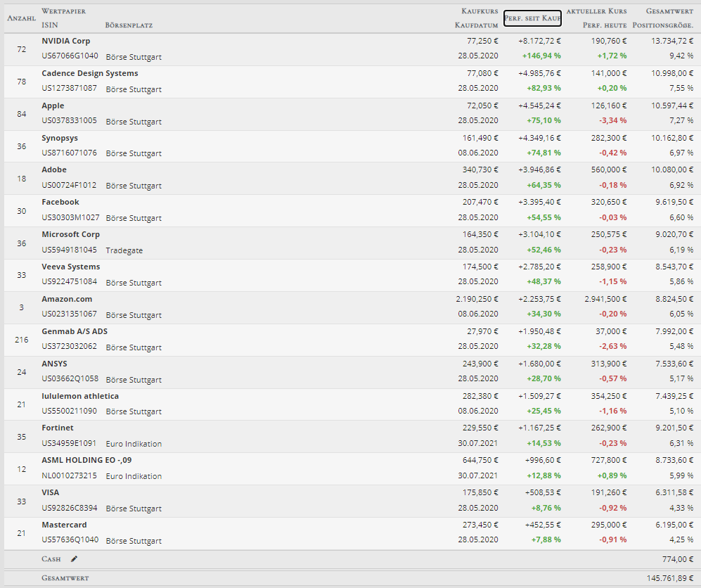Viewport: 701px width, 588px height.
Task: Sort by the Gesamtwert column header
Action: 669,11
